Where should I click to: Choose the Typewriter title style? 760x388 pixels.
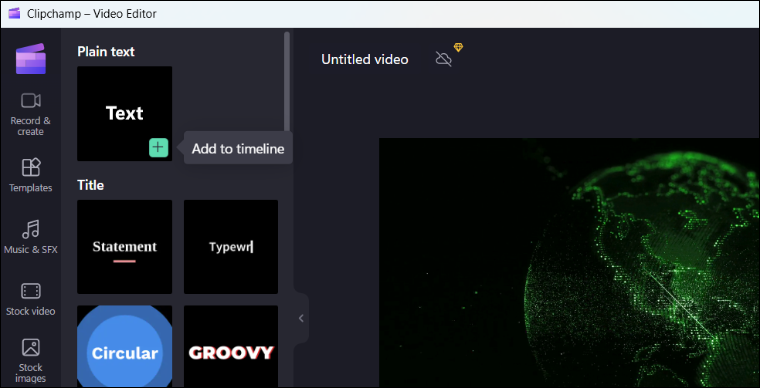tap(231, 247)
